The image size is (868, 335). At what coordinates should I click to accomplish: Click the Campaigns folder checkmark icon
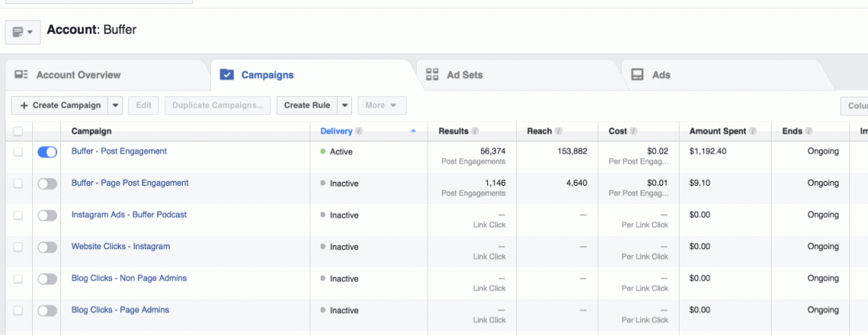227,75
